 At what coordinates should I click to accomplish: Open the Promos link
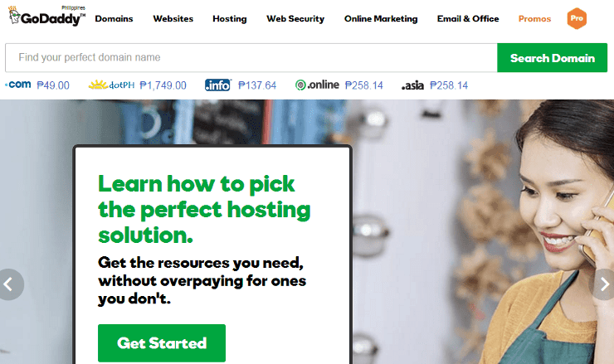(x=534, y=19)
